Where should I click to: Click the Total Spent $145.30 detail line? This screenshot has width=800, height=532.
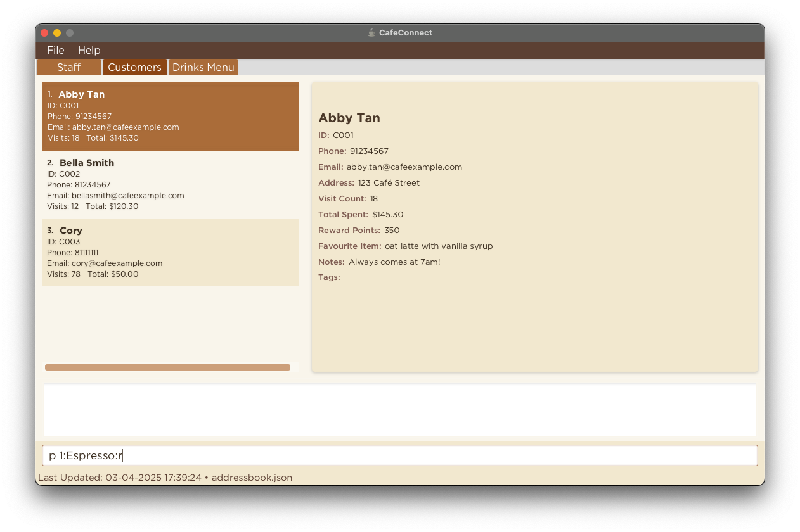pyautogui.click(x=361, y=215)
